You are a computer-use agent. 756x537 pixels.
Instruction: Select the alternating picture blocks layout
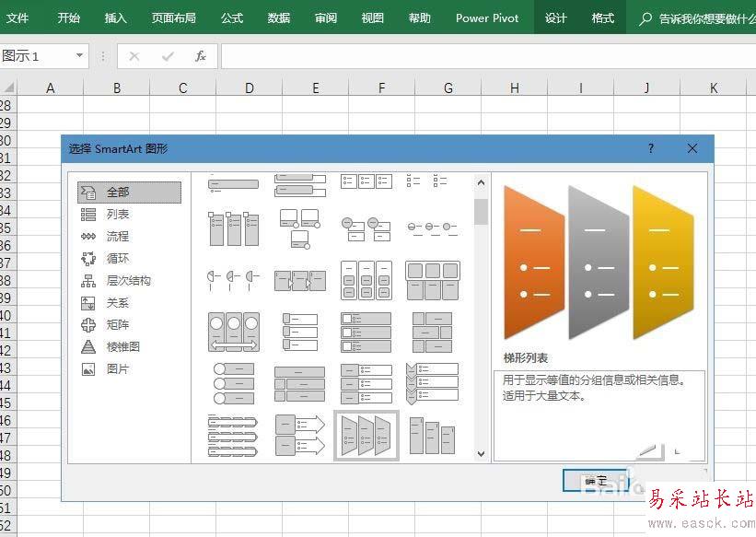(433, 332)
